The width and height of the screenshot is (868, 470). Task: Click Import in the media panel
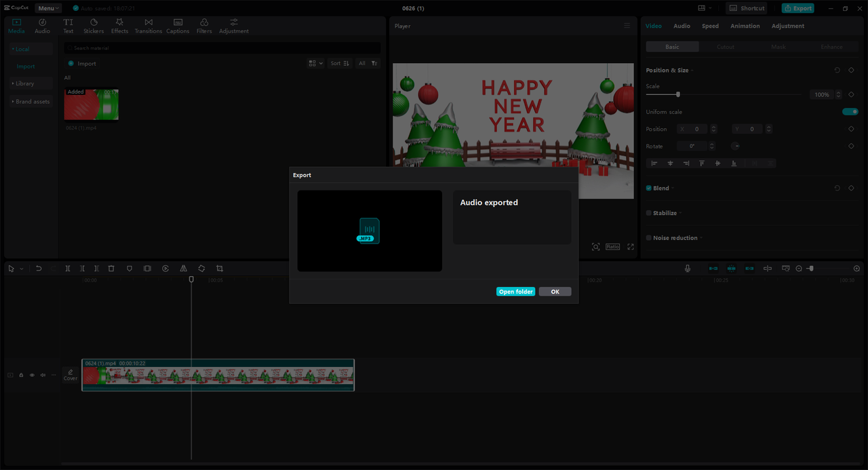coord(82,63)
